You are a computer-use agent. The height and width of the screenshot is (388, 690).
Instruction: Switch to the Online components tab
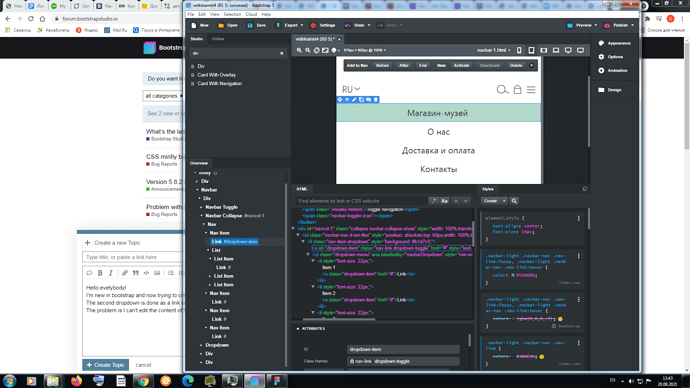coord(218,39)
